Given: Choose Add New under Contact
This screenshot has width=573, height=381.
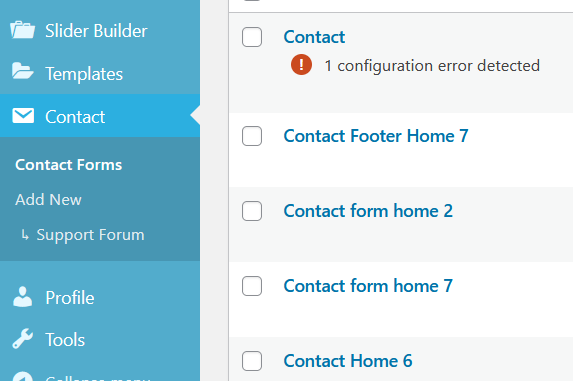Looking at the screenshot, I should click(x=48, y=199).
